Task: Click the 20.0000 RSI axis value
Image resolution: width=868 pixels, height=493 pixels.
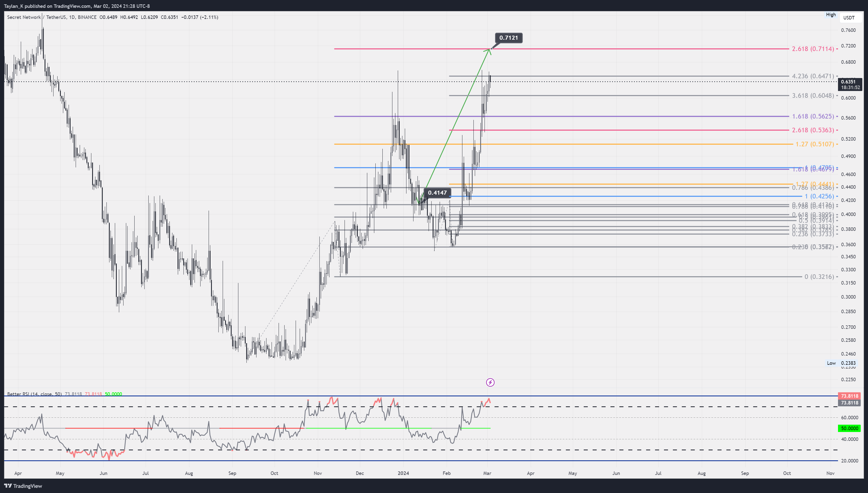Action: coord(849,461)
